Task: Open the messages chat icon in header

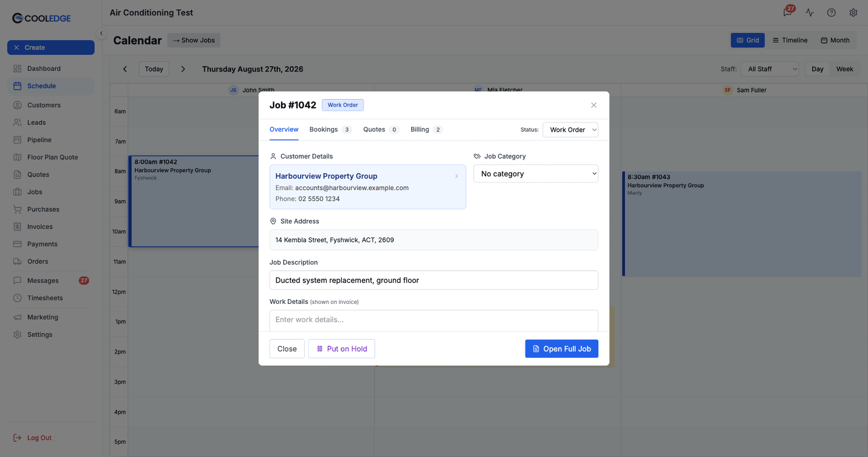Action: [787, 12]
